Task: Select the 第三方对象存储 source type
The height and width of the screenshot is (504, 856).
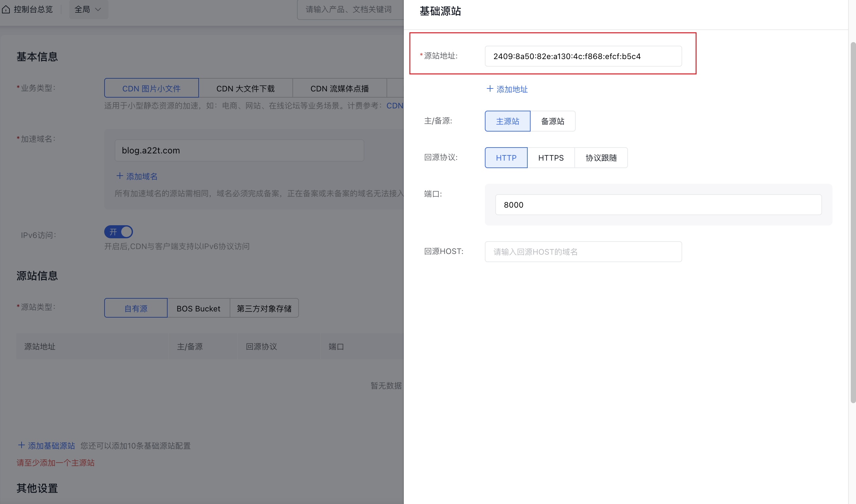Action: [x=264, y=308]
